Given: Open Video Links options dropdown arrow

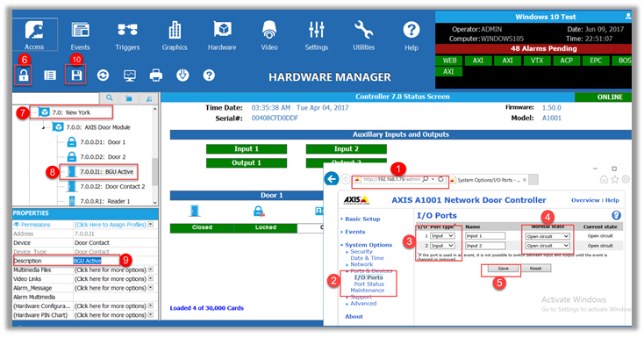Looking at the screenshot, I should tap(151, 279).
